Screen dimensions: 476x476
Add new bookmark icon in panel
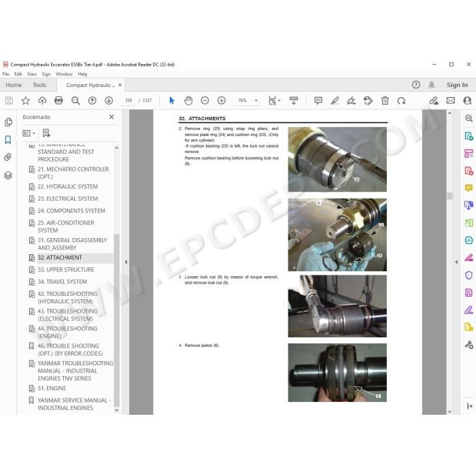tap(46, 133)
